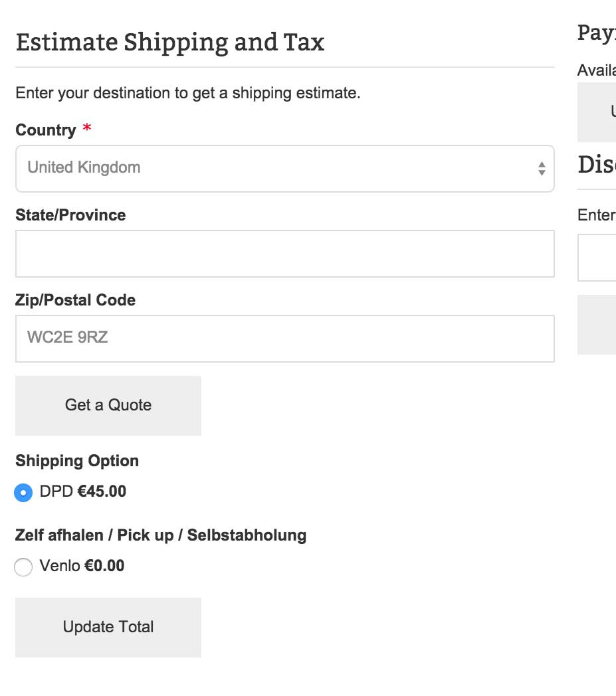The image size is (616, 696).
Task: Focus the Zip/Postal Code field with WC2E 9RZ
Action: click(284, 339)
